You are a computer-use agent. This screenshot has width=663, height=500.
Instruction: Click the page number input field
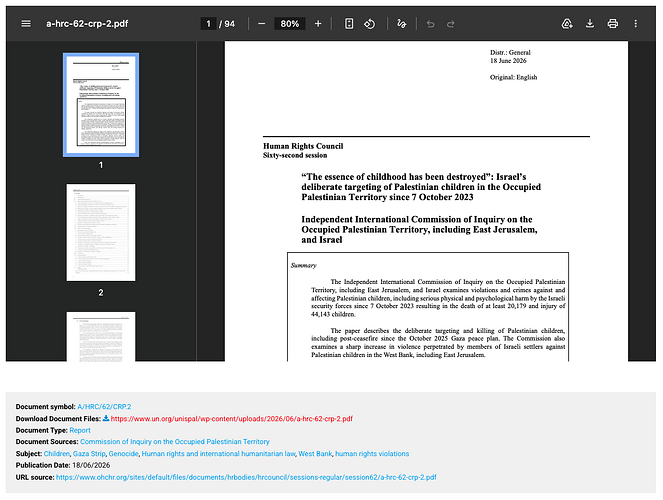208,24
